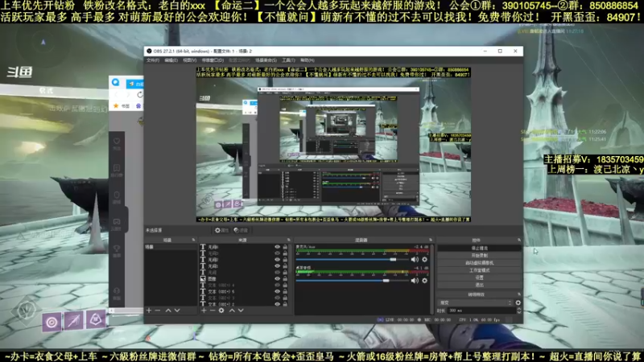Pop out the Sources (来源) dock panel
The width and height of the screenshot is (644, 362).
click(289, 240)
